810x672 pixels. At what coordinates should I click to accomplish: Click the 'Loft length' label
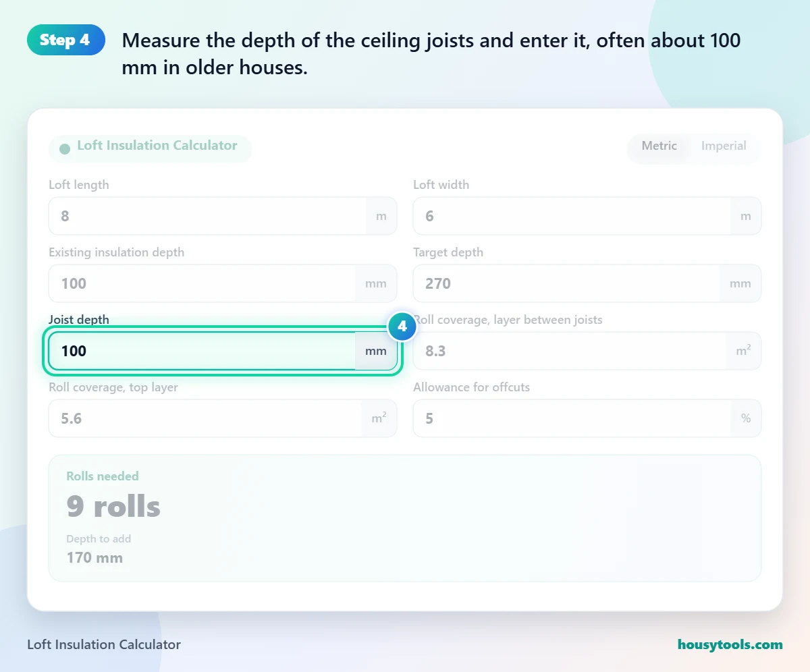pos(79,185)
